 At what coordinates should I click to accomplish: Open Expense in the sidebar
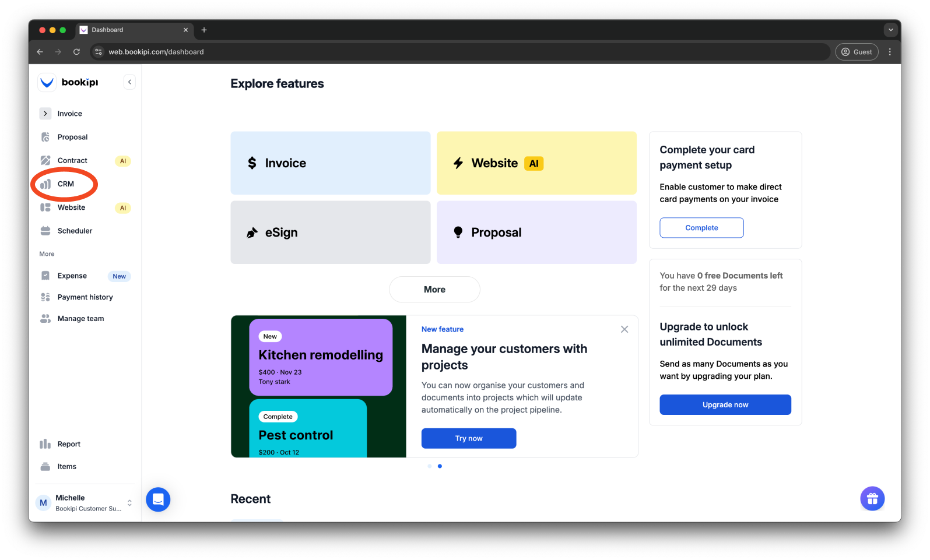point(72,276)
